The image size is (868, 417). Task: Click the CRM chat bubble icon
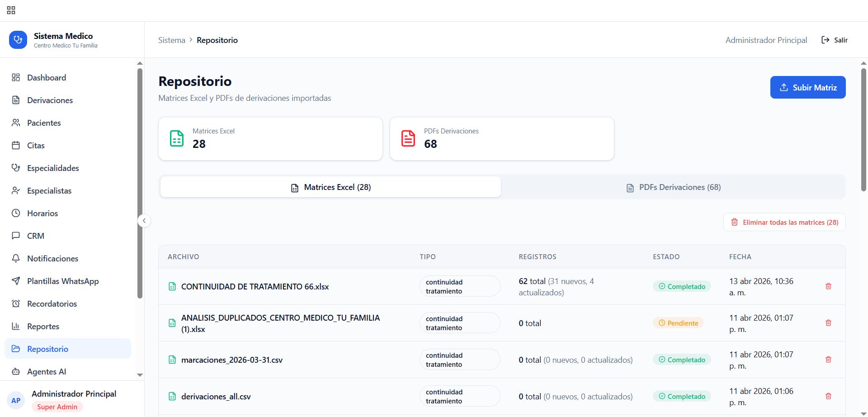tap(16, 236)
